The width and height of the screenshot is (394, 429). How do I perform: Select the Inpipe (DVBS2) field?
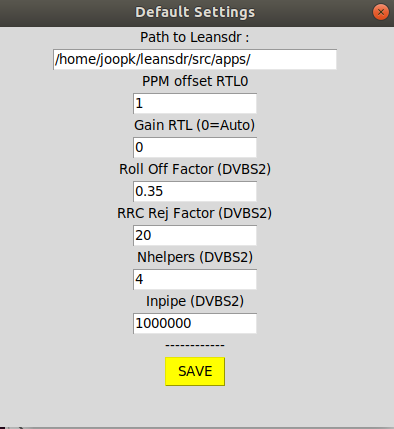tap(195, 323)
